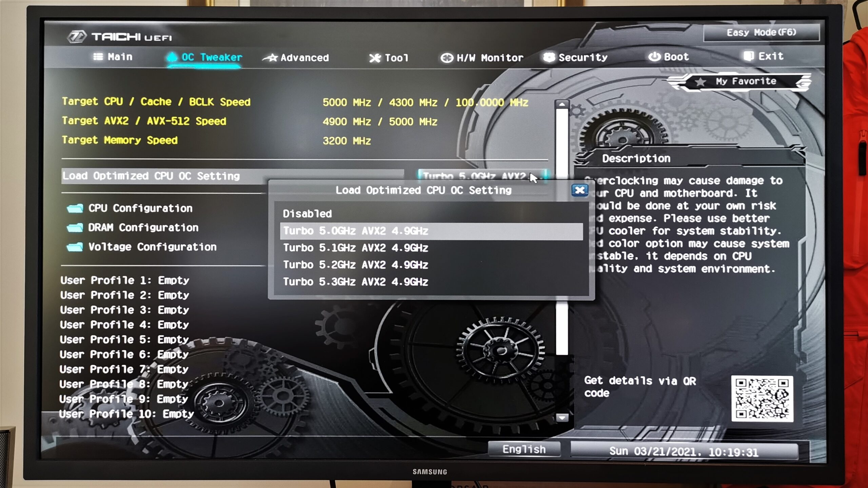Click the CPU Configuration folder icon

click(75, 208)
